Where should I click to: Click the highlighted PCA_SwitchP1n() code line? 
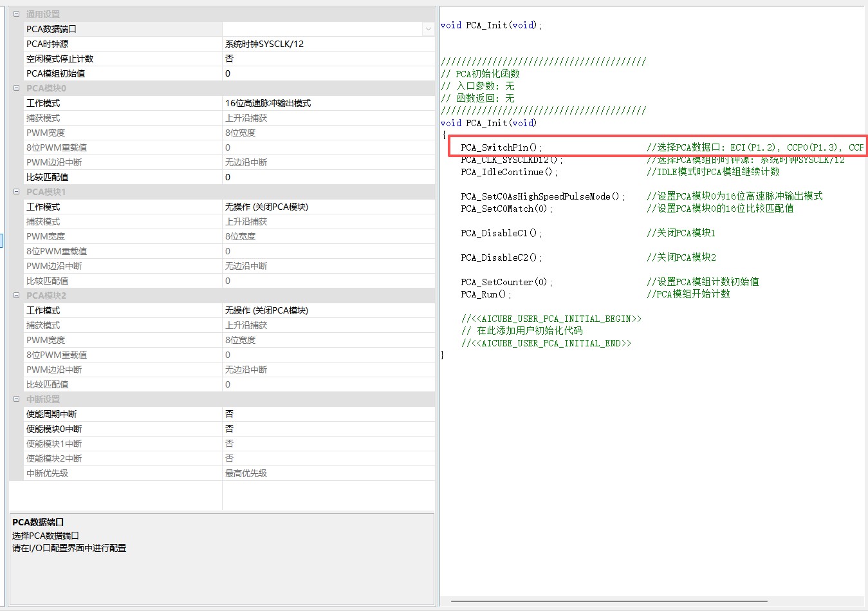(502, 147)
